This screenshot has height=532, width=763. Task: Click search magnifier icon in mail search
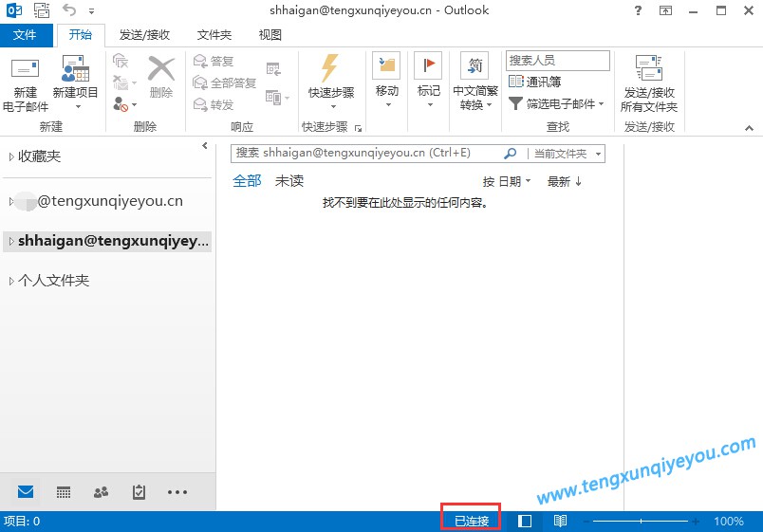click(x=510, y=154)
